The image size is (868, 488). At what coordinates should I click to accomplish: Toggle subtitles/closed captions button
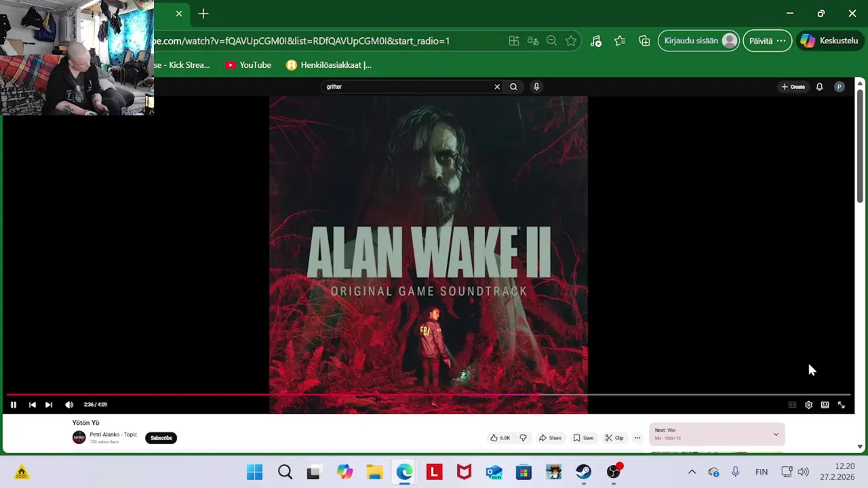coord(792,405)
